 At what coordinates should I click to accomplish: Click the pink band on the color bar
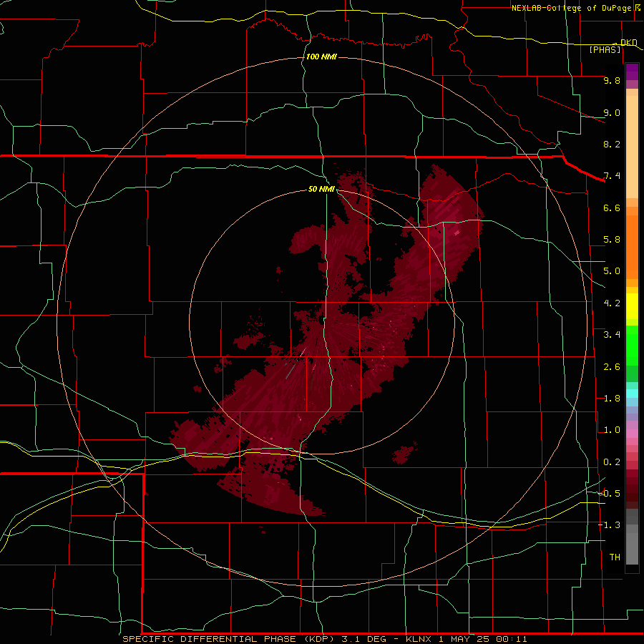tap(632, 434)
